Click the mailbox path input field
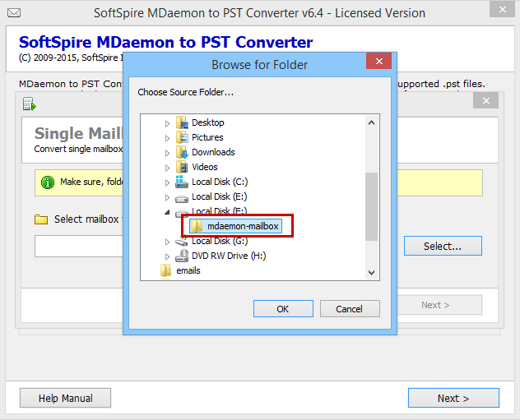 79,246
